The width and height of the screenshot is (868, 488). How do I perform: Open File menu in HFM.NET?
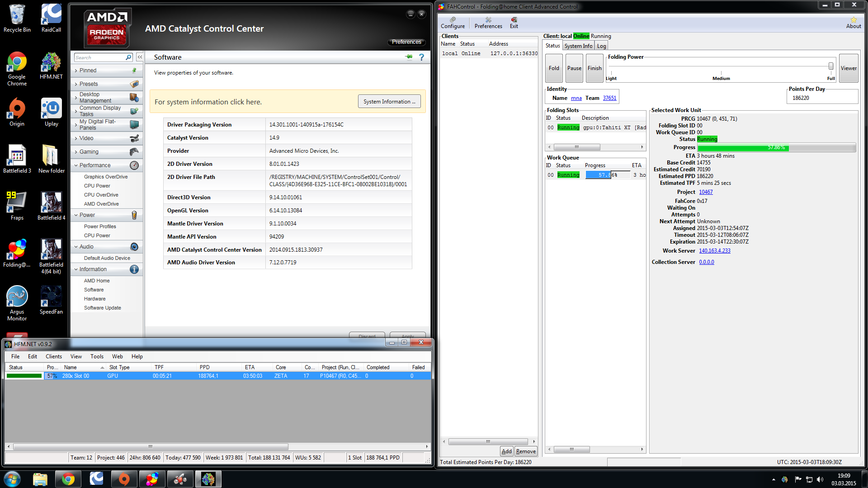point(15,357)
